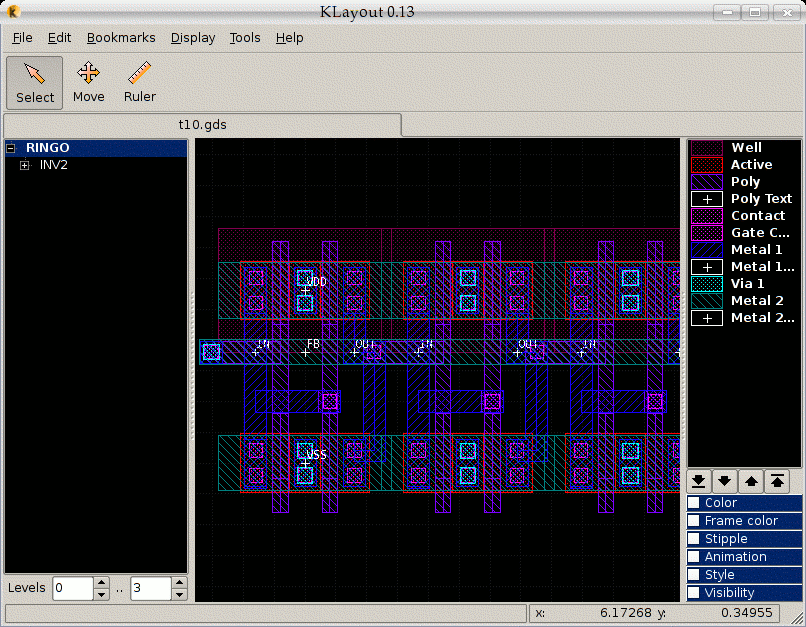Choose the Ruler tool

140,82
